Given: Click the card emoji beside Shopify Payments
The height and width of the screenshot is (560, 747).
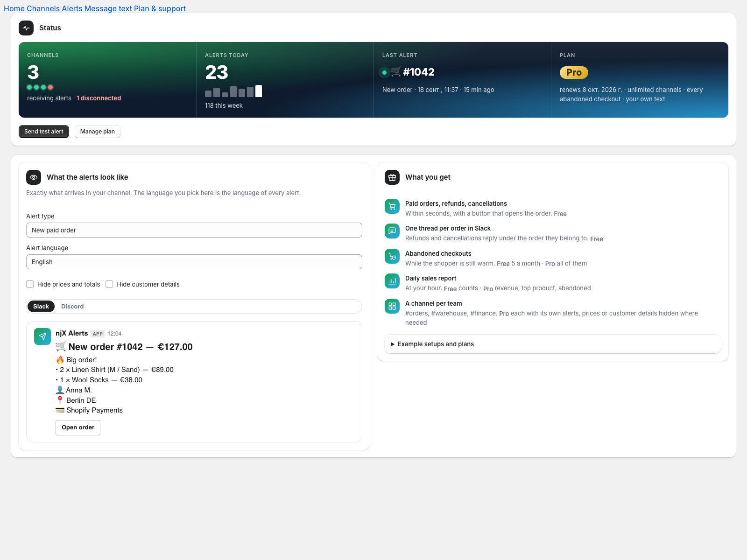Looking at the screenshot, I should [x=60, y=410].
